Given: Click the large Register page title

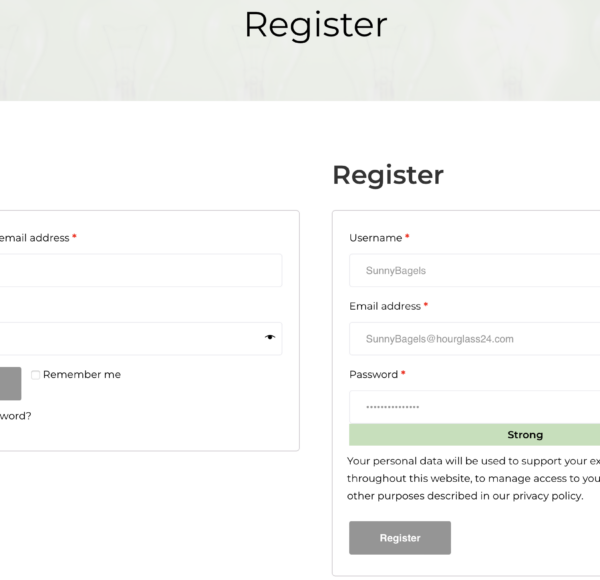Looking at the screenshot, I should [315, 24].
